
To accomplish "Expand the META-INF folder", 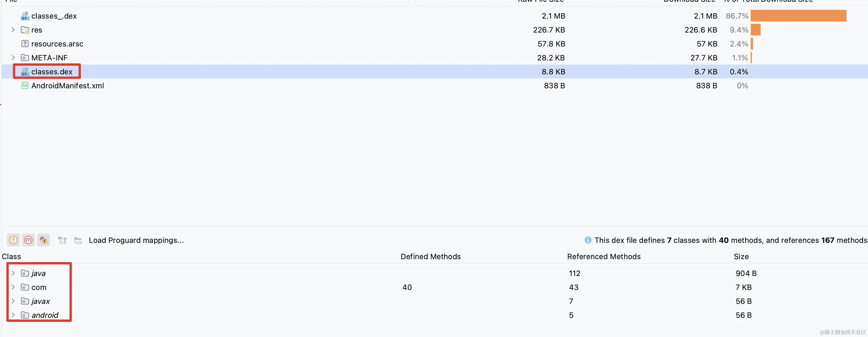I will (x=13, y=58).
